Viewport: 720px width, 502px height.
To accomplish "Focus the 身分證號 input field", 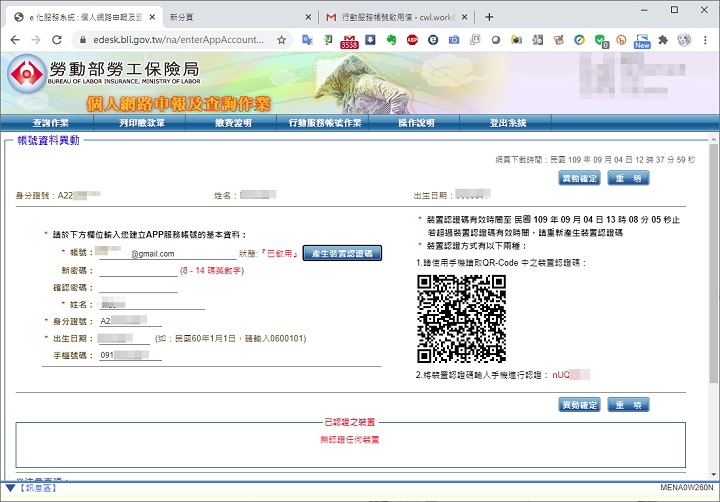I will point(130,321).
